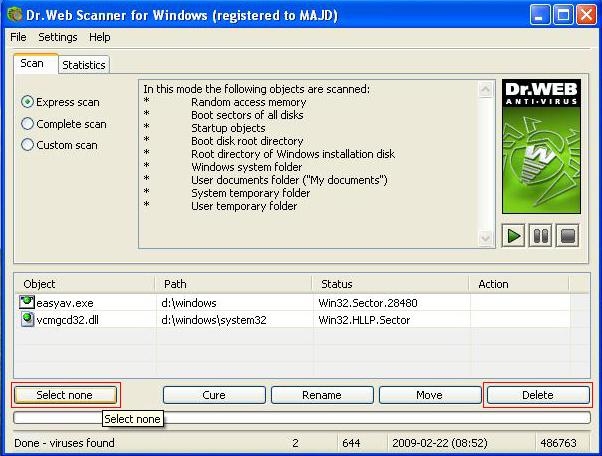Click the scan progress bar
Screen dimensions: 602x456
click(x=302, y=418)
